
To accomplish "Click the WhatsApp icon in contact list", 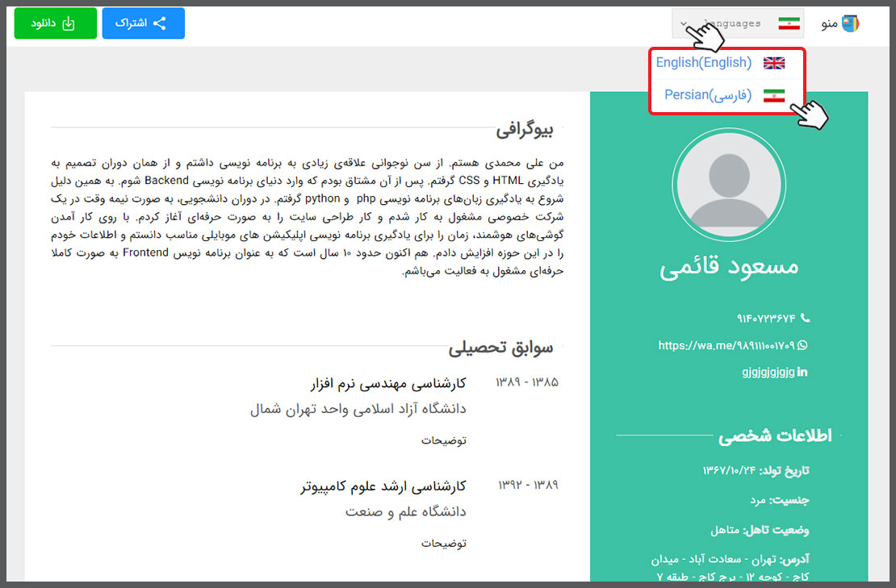I will point(802,345).
